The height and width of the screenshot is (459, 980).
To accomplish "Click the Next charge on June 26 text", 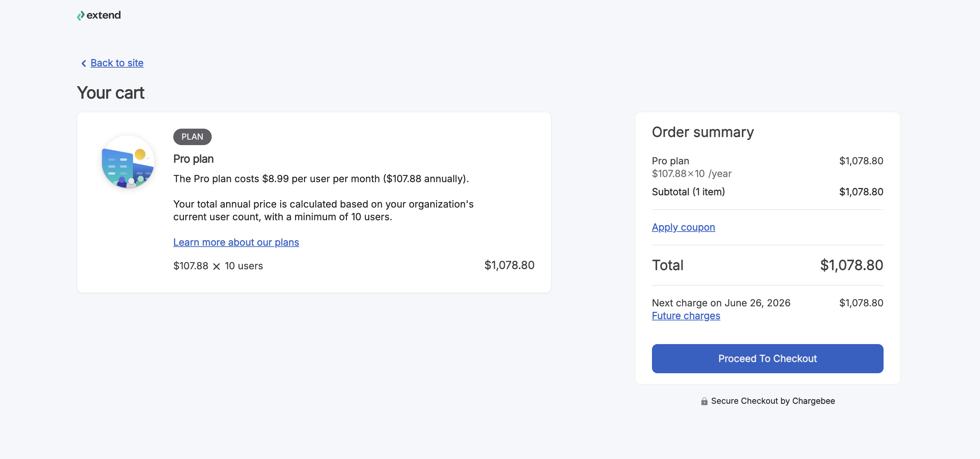I will click(721, 303).
